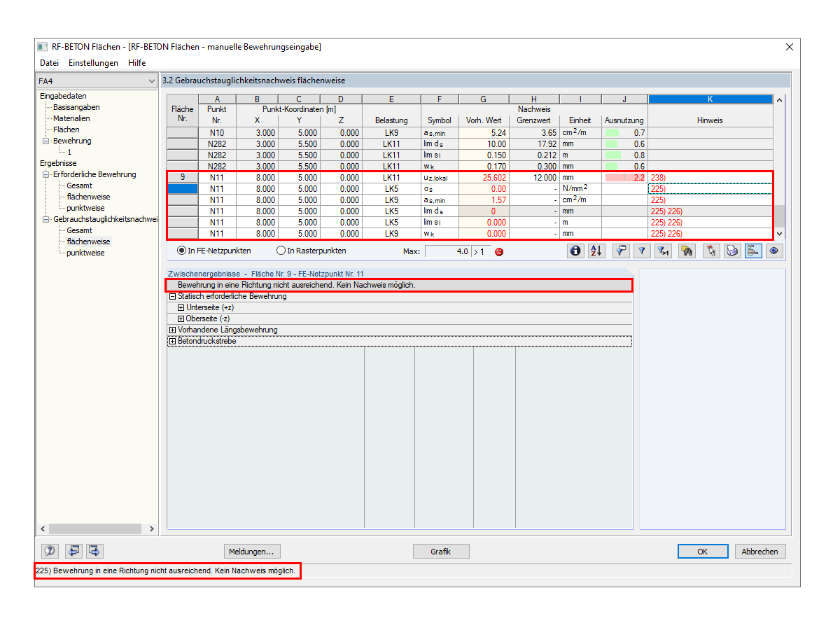
Task: Select Materialien in the navigator
Action: 71,118
